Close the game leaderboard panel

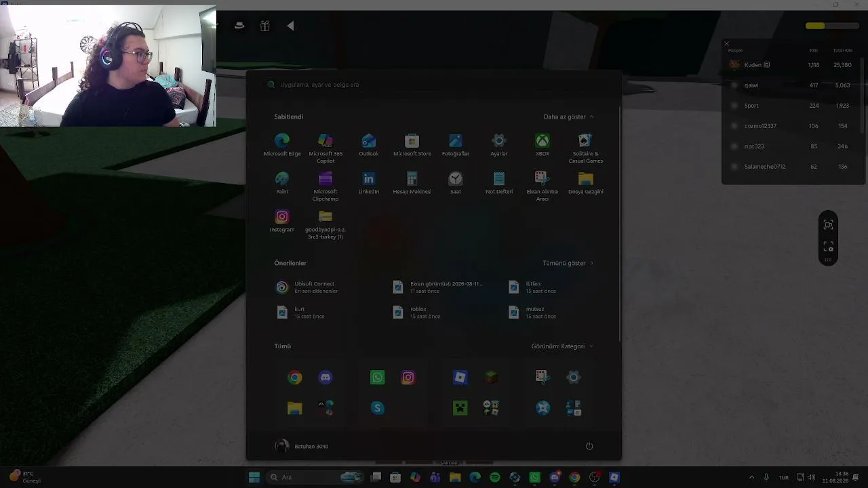click(x=726, y=44)
